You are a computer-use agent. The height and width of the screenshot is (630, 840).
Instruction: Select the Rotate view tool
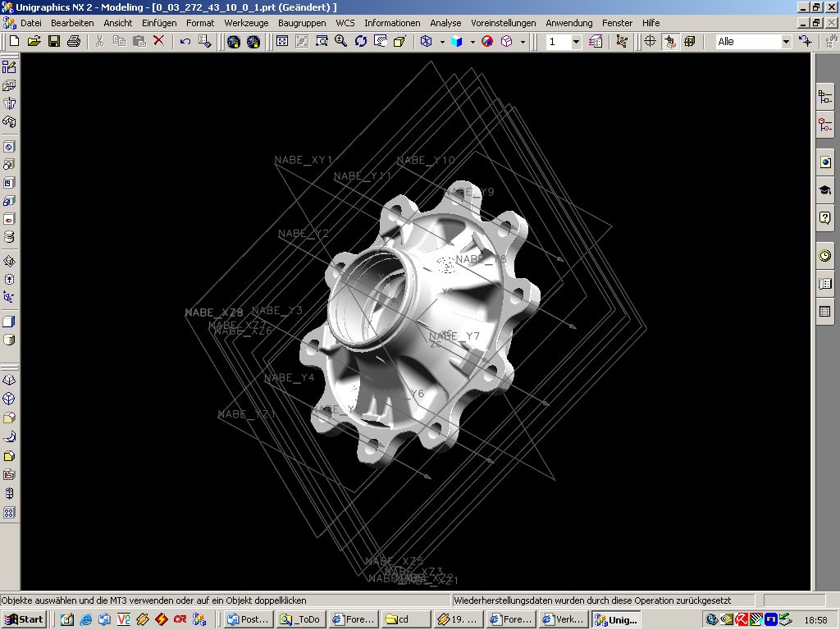(361, 41)
